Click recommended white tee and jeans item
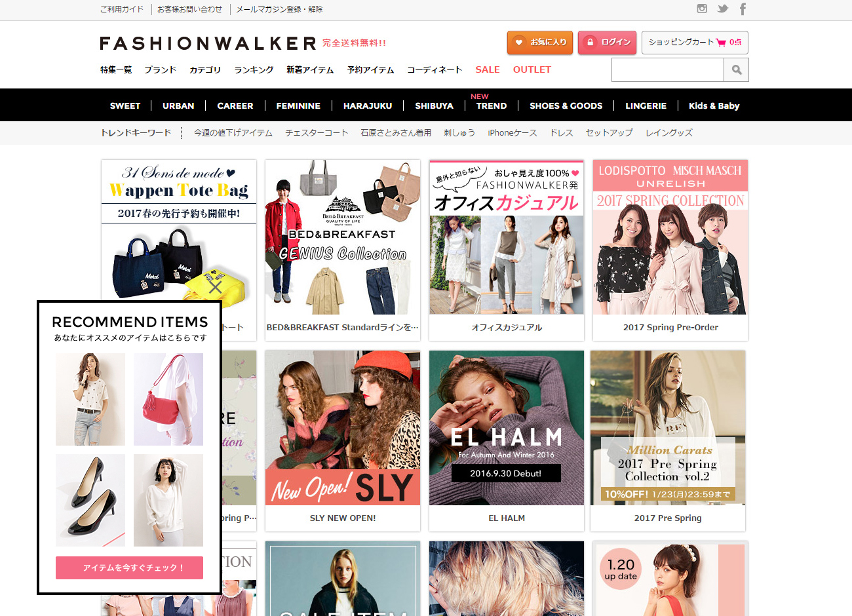The width and height of the screenshot is (852, 616). [x=90, y=400]
